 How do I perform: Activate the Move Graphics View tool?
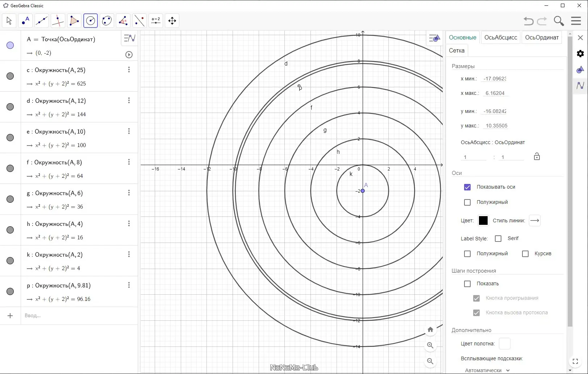point(172,21)
